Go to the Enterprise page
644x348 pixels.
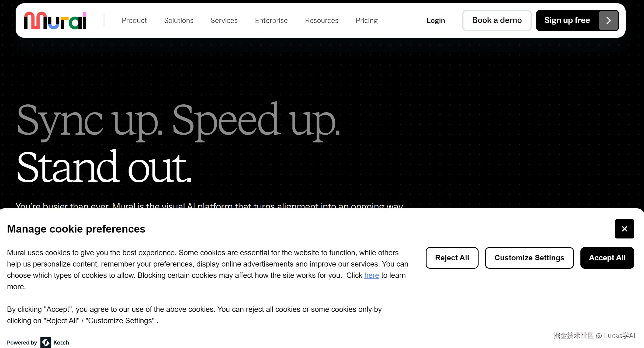[271, 21]
